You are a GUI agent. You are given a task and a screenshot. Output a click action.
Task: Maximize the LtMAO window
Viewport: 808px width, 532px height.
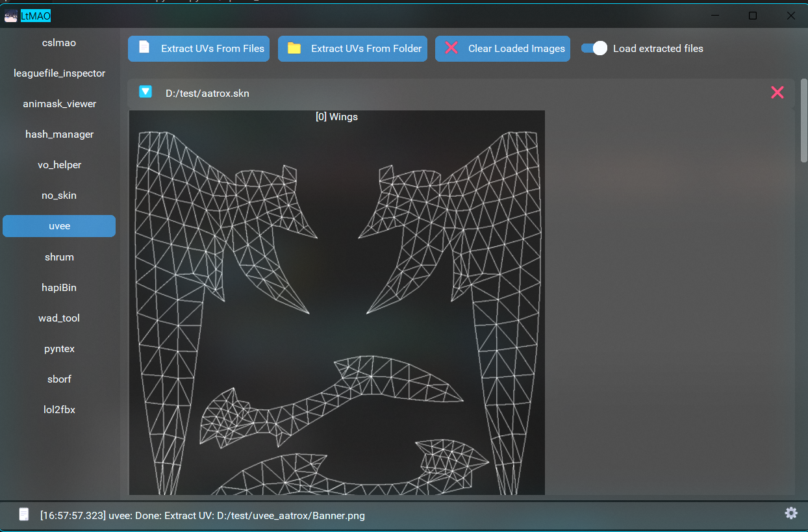(x=753, y=16)
